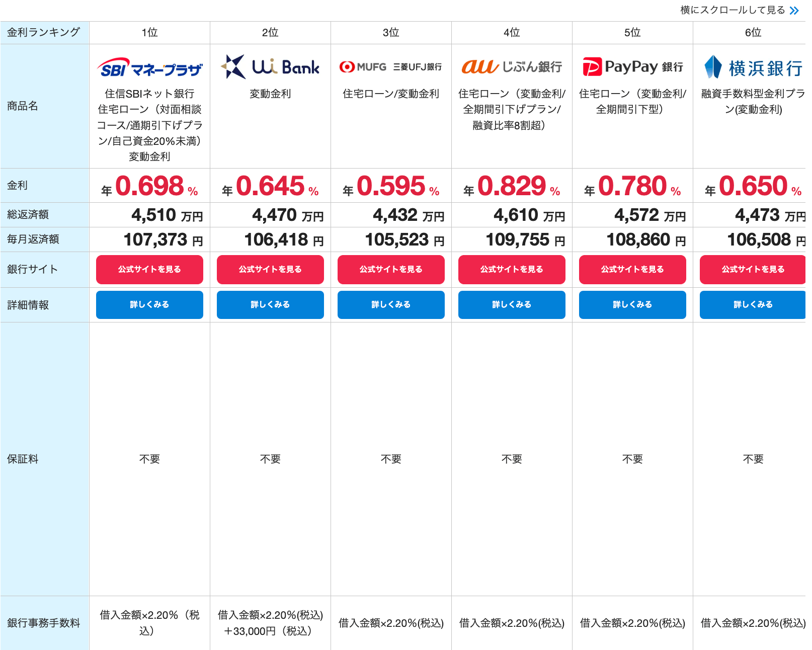This screenshot has height=650, width=812.
Task: Click the 金利ランキング header cell
Action: click(44, 33)
